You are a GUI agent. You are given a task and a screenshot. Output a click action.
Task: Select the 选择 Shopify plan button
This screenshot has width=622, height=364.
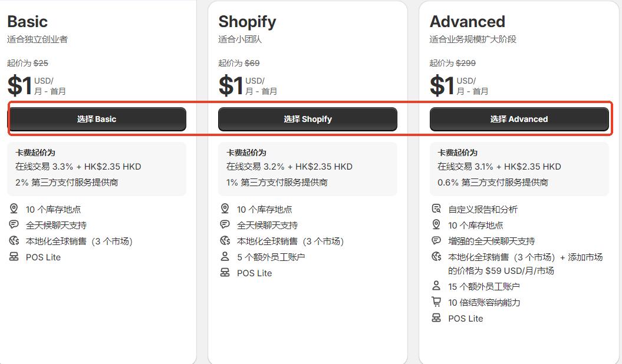click(307, 118)
